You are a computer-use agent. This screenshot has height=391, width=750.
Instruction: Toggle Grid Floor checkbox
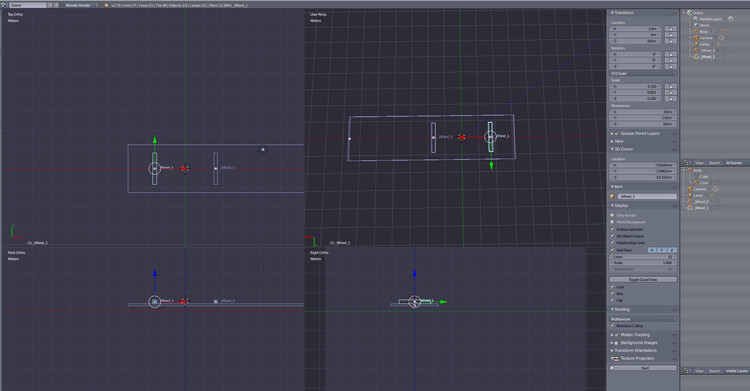(x=612, y=250)
